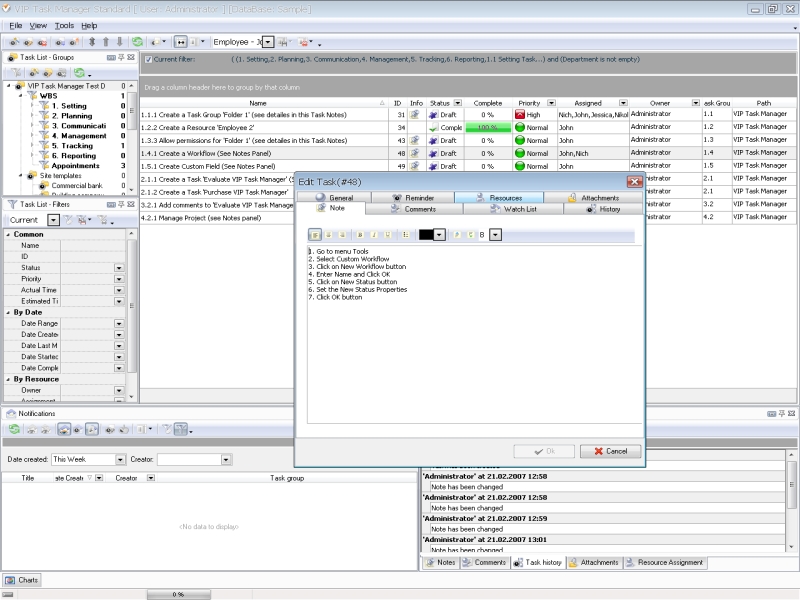
Task: Click the green refresh icon in main toolbar
Action: click(137, 42)
